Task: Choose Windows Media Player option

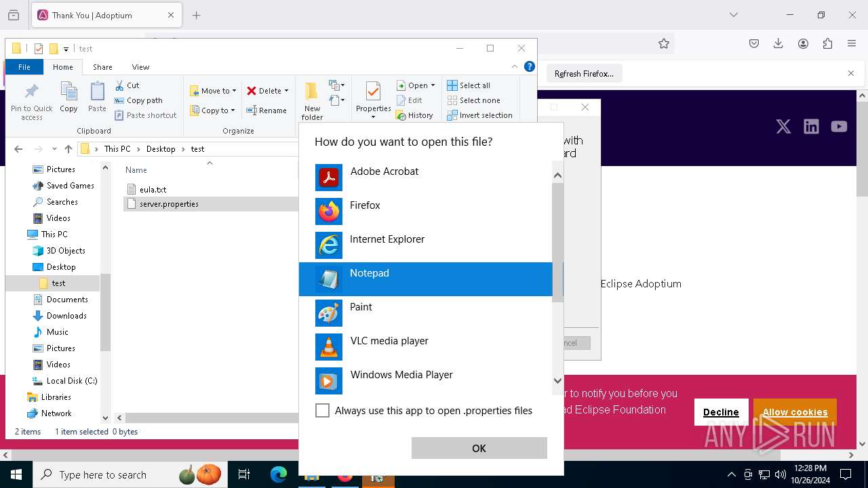Action: (x=426, y=381)
